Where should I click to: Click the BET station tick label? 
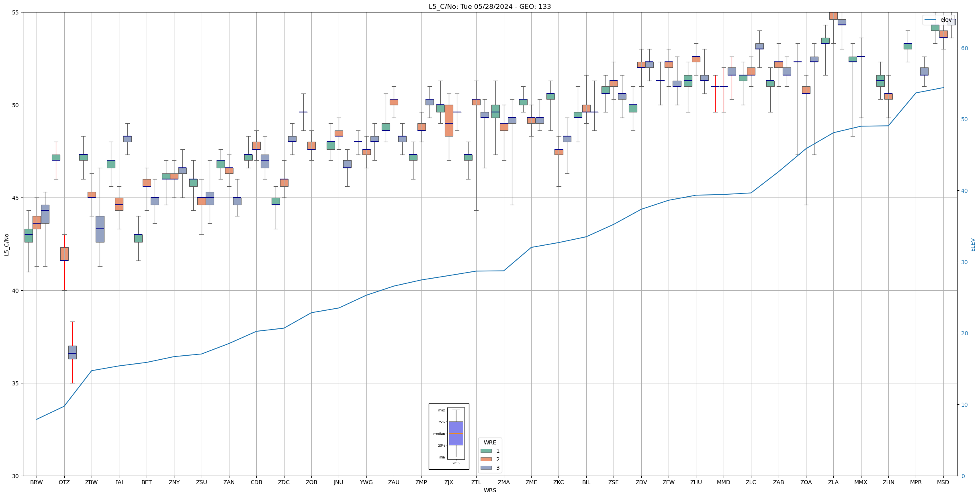(147, 482)
